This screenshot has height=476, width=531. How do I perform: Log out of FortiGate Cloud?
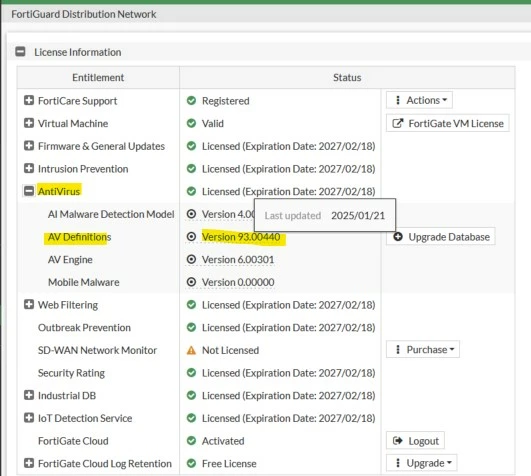(415, 441)
